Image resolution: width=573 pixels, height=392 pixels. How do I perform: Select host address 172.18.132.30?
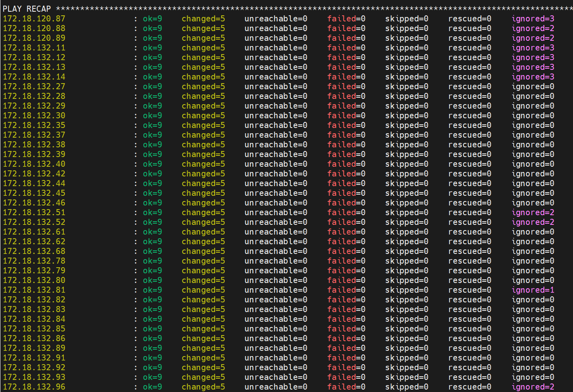34,115
